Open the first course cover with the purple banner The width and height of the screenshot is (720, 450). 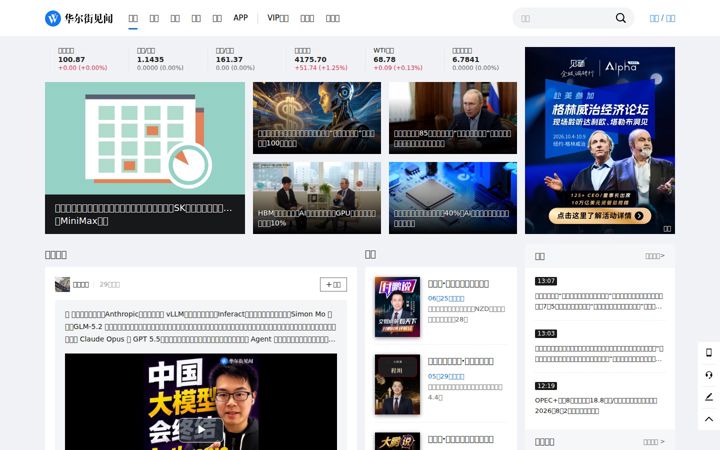pos(397,307)
